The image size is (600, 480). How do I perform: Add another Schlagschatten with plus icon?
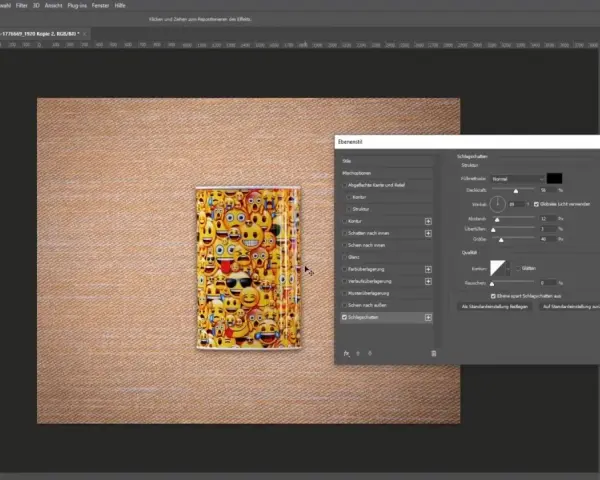(x=428, y=317)
